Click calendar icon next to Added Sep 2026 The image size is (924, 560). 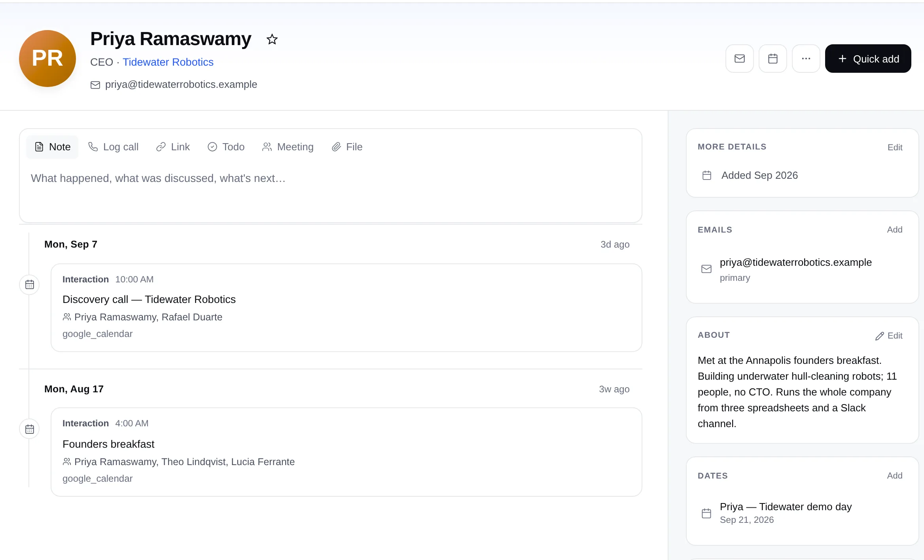click(x=707, y=175)
